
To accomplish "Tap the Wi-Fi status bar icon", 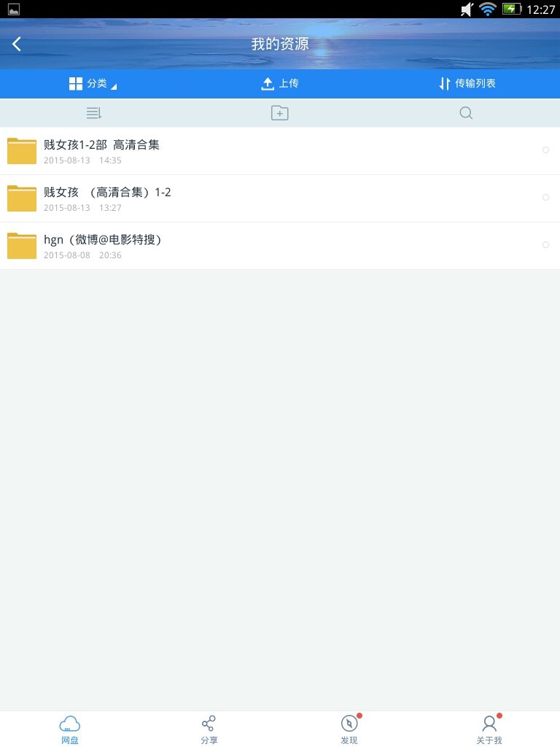I will tap(487, 9).
